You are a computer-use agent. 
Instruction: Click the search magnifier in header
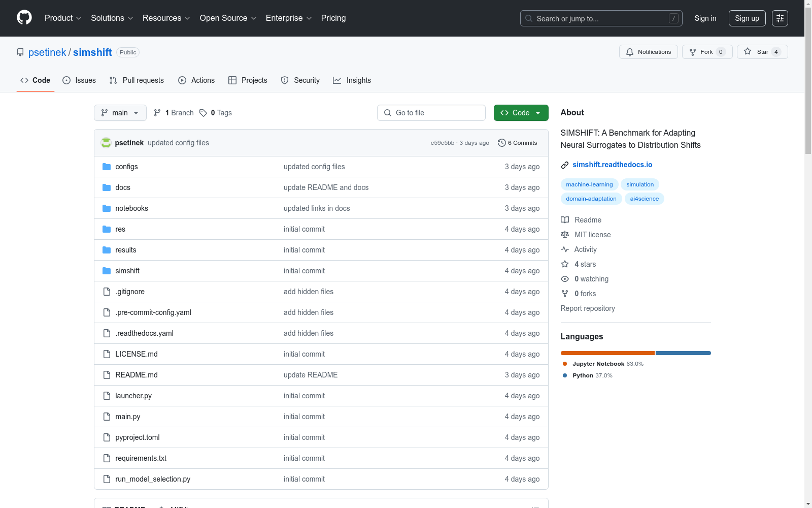(x=529, y=18)
